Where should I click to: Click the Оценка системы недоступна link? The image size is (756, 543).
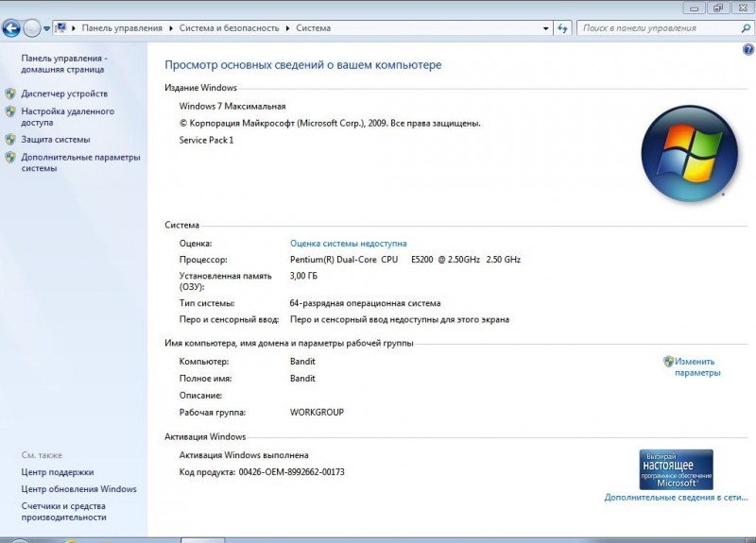click(348, 244)
